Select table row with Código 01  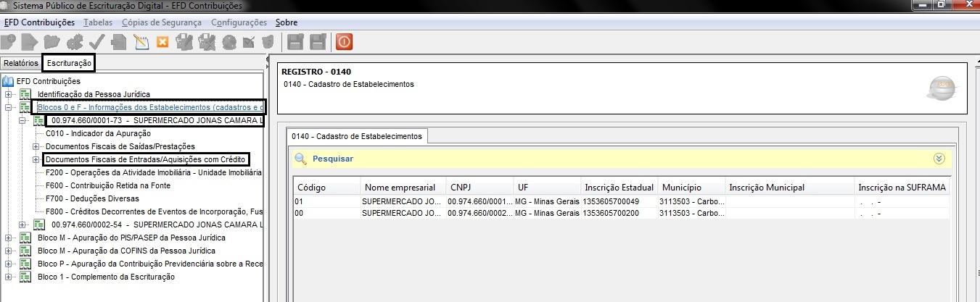point(621,201)
